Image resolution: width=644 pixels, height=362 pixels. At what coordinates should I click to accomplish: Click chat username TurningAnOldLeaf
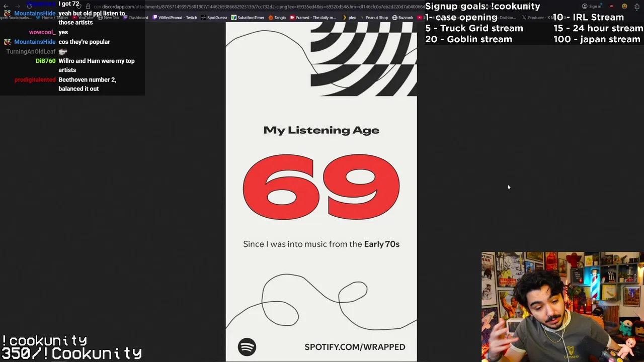[31, 51]
